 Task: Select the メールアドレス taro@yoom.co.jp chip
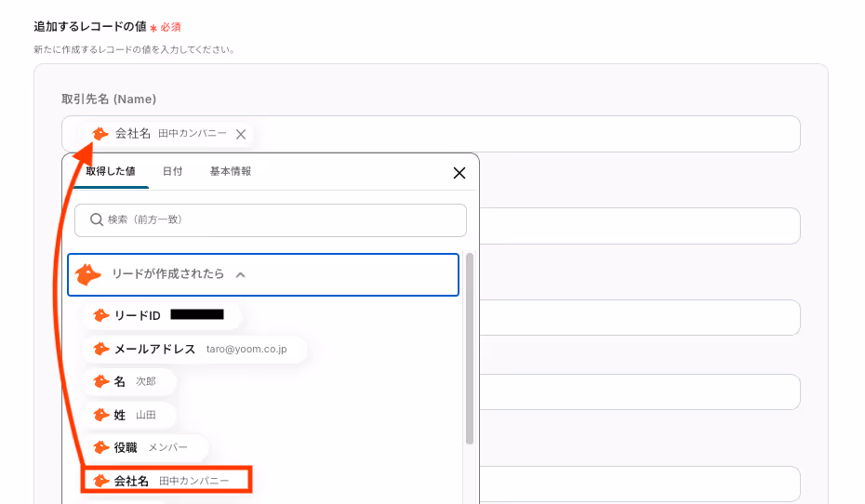(x=194, y=349)
